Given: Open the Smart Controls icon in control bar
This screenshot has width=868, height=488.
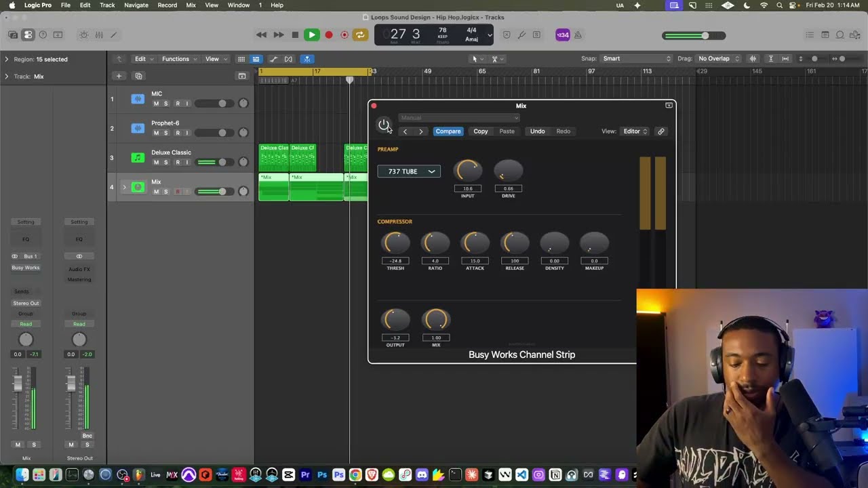Looking at the screenshot, I should pos(83,35).
